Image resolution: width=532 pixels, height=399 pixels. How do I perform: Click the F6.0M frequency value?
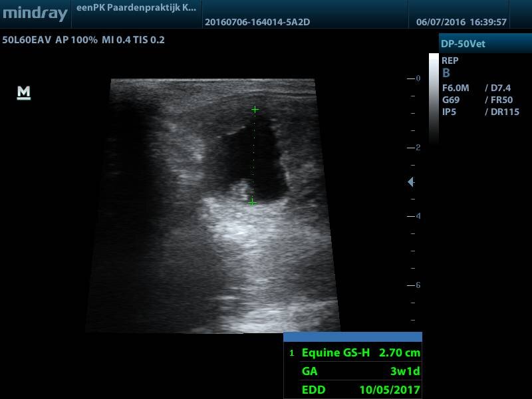click(456, 88)
